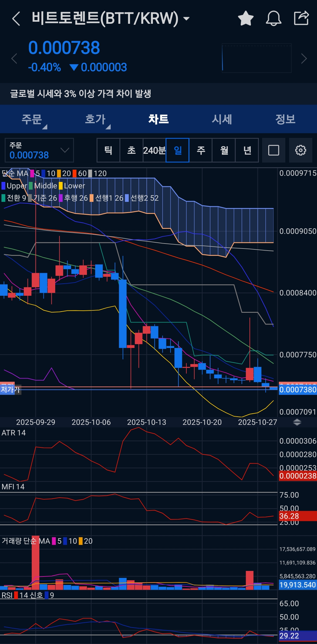Select the 월 monthly interval
This screenshot has height=644, width=317.
224,150
